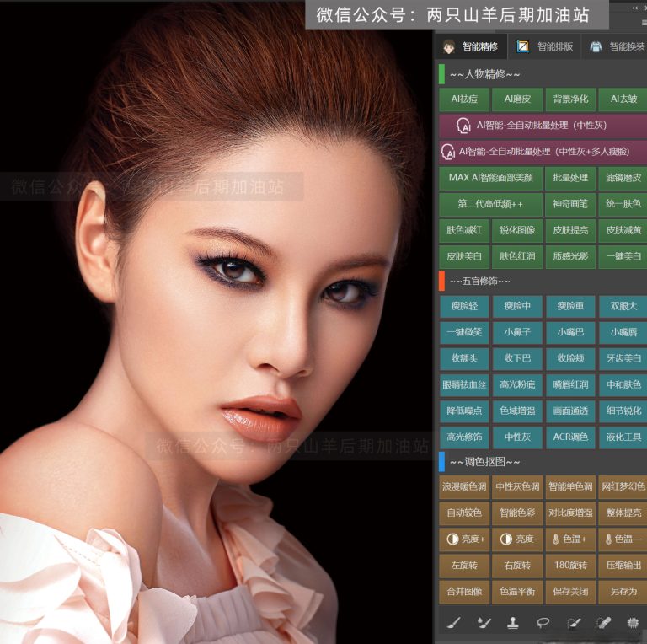This screenshot has height=644, width=647.
Task: Select the mixer brush icon with droplet
Action: tap(484, 623)
